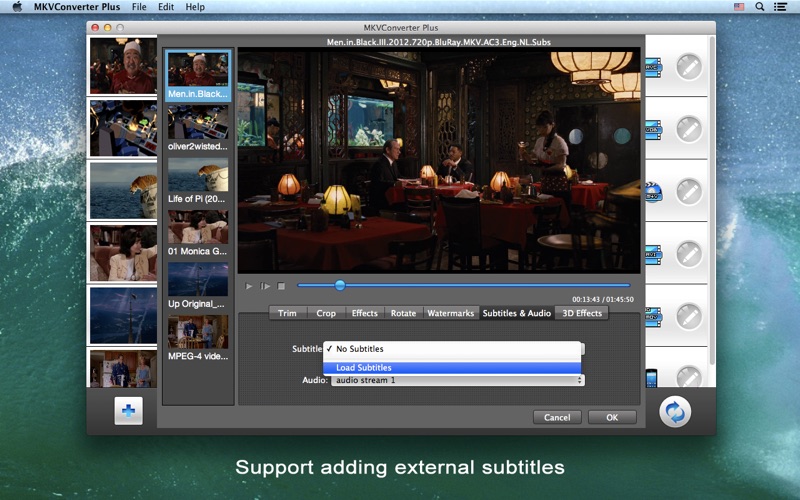Click the toy robots main list thumbnail
The width and height of the screenshot is (800, 500).
click(123, 128)
